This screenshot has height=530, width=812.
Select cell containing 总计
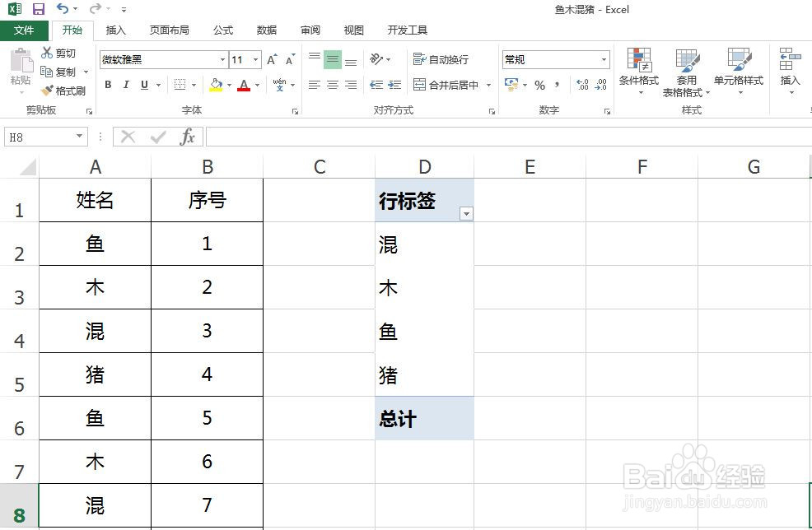coord(424,418)
